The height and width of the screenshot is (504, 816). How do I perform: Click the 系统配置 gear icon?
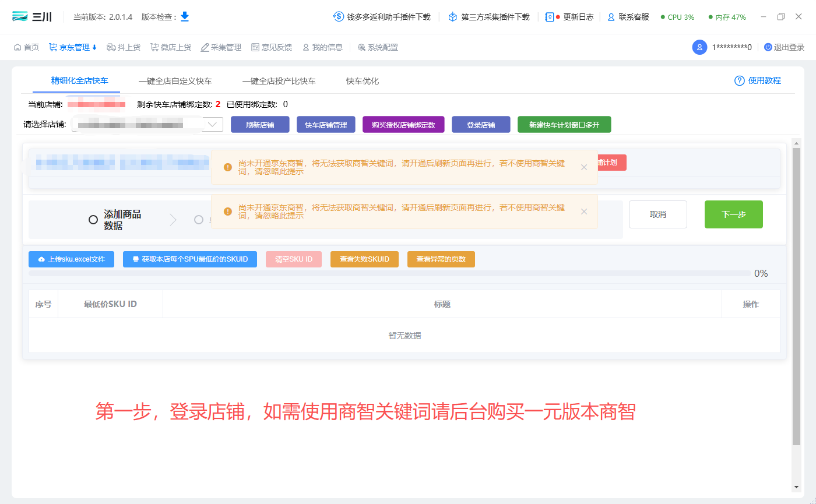click(361, 47)
